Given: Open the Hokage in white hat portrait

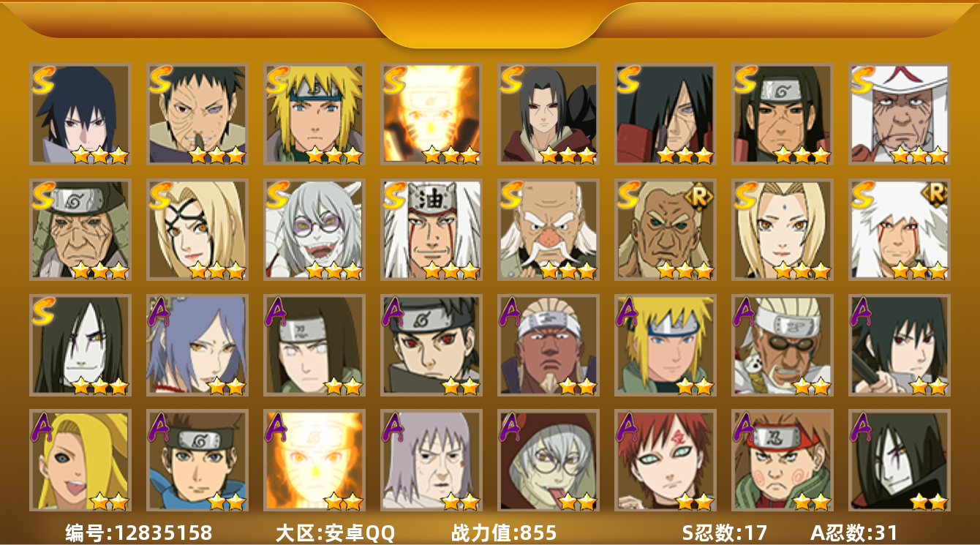Looking at the screenshot, I should click(x=899, y=114).
